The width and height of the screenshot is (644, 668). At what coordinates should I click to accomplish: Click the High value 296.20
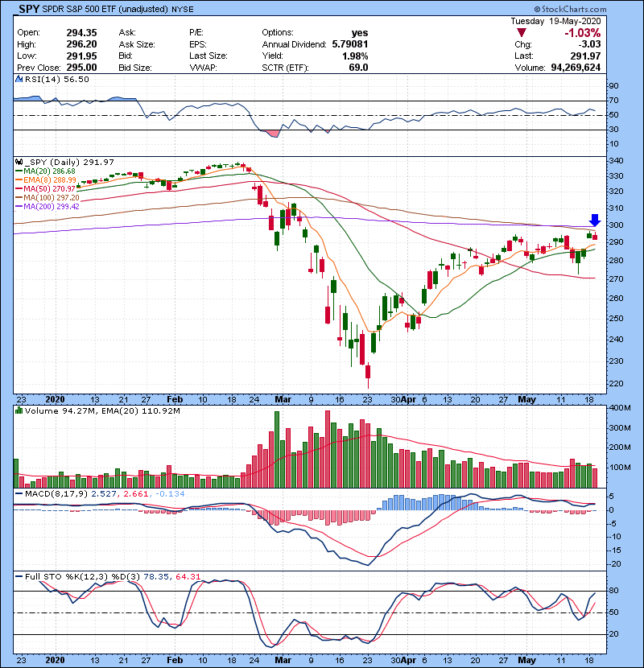click(81, 44)
